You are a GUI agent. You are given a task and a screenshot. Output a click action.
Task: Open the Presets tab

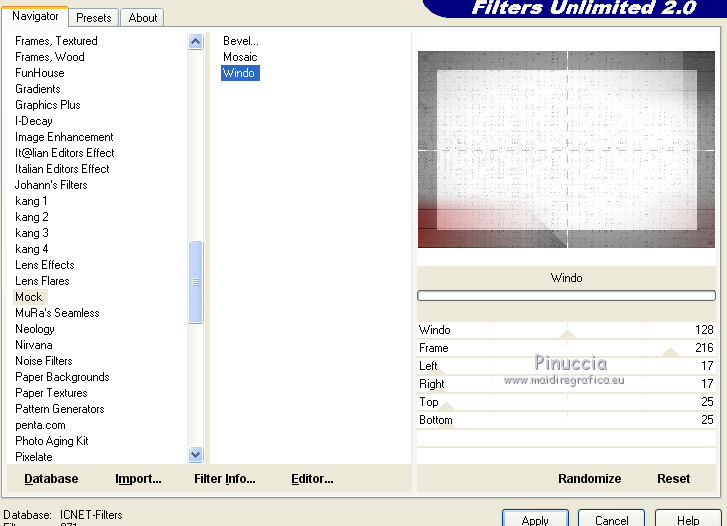94,18
